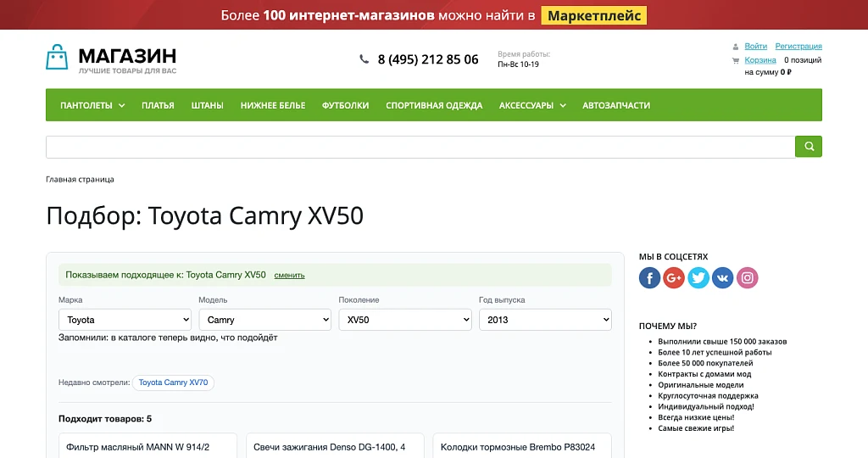The width and height of the screenshot is (868, 458).
Task: Click the МАГАЗИН store name heading
Action: (127, 56)
